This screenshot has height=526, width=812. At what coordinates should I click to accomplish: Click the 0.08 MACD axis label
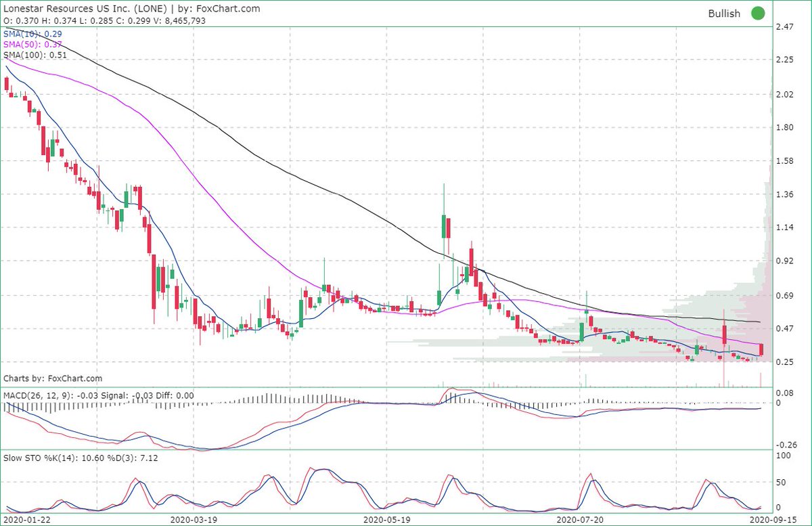coord(785,392)
